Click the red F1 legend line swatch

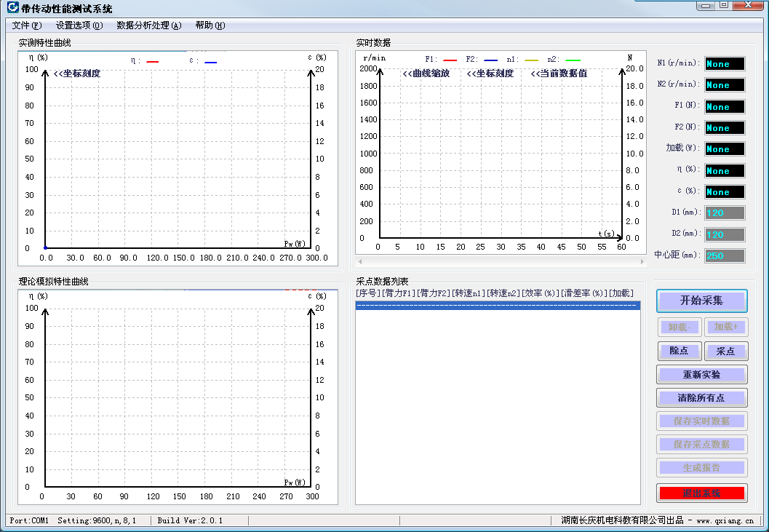pyautogui.click(x=450, y=60)
